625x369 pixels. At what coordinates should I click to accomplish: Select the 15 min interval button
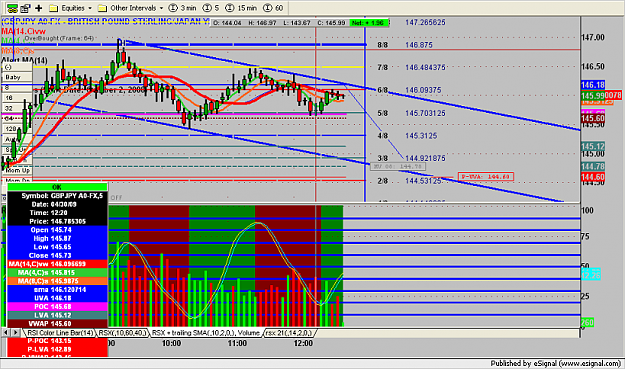[x=241, y=8]
